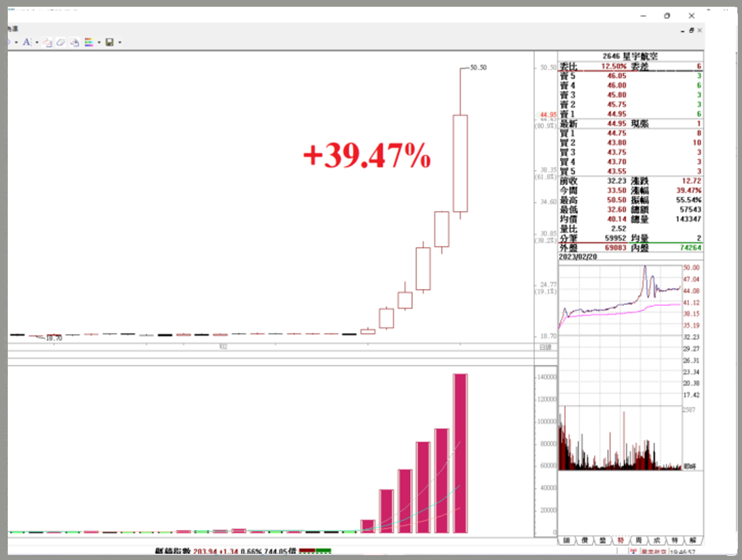Screen dimensions: 742x560
Task: Click the status bar clock time
Action: tap(683, 552)
